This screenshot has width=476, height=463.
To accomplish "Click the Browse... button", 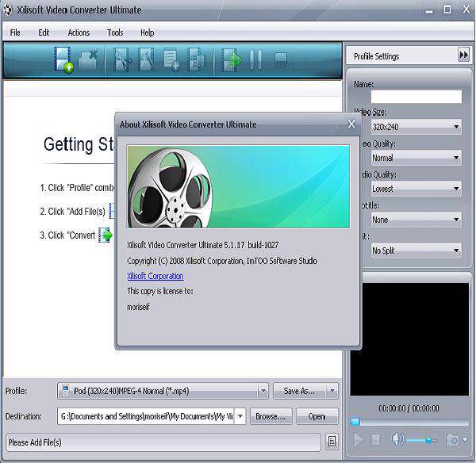I will [x=271, y=416].
